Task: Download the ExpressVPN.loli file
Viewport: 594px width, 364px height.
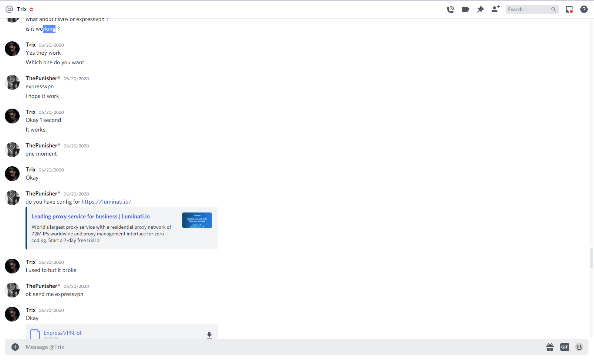Action: click(209, 335)
